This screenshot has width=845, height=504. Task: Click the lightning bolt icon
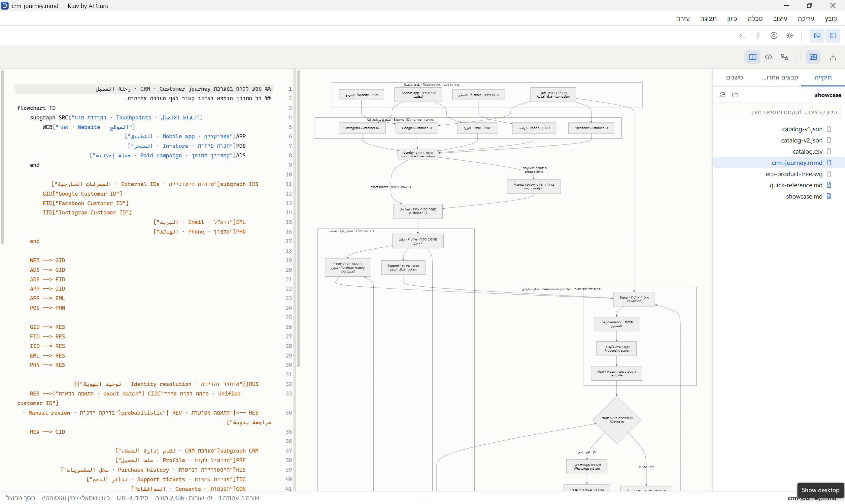click(x=758, y=36)
